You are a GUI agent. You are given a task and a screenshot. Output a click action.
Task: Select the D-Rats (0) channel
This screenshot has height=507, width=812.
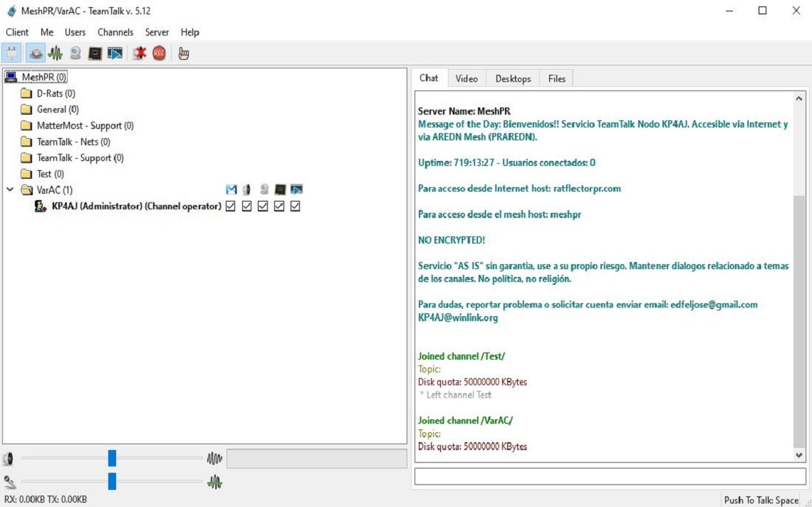pos(56,94)
